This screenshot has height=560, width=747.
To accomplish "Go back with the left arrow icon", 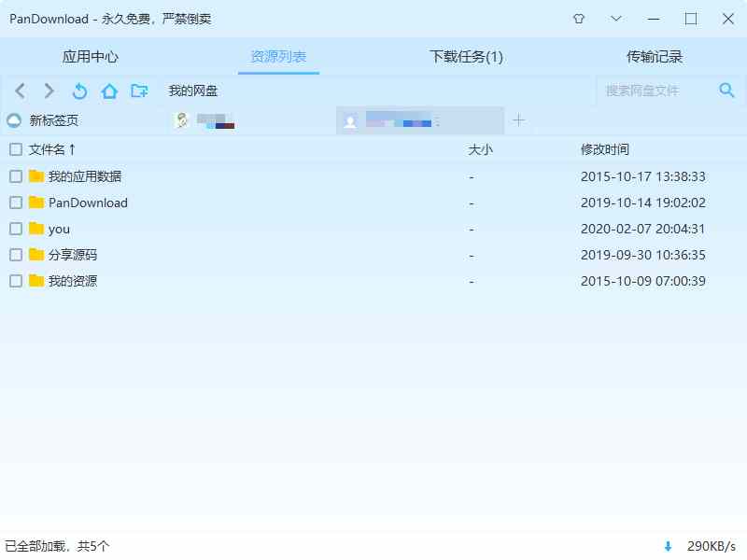I will point(20,91).
